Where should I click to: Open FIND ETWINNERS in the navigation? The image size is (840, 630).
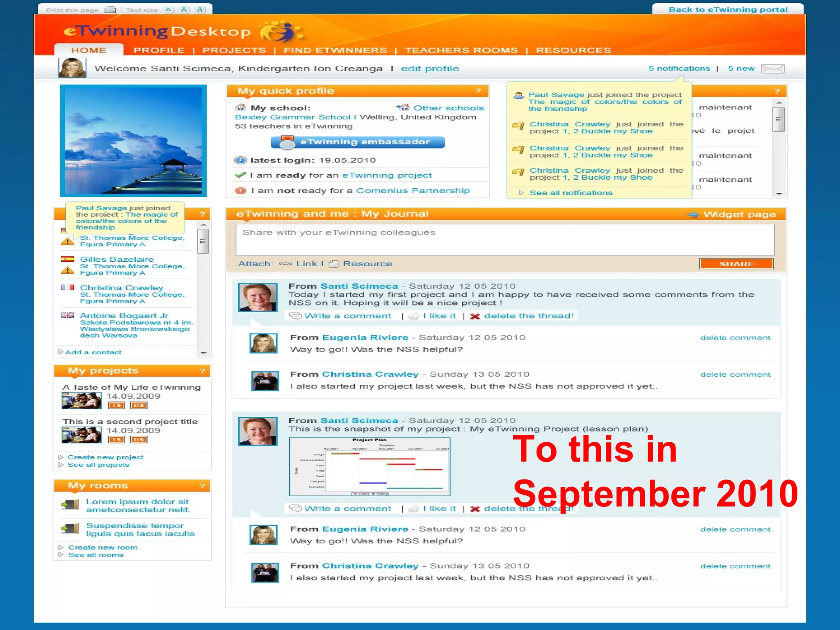[x=336, y=50]
